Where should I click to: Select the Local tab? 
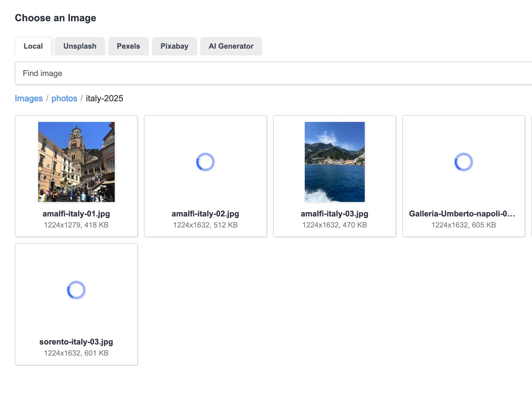pos(33,46)
